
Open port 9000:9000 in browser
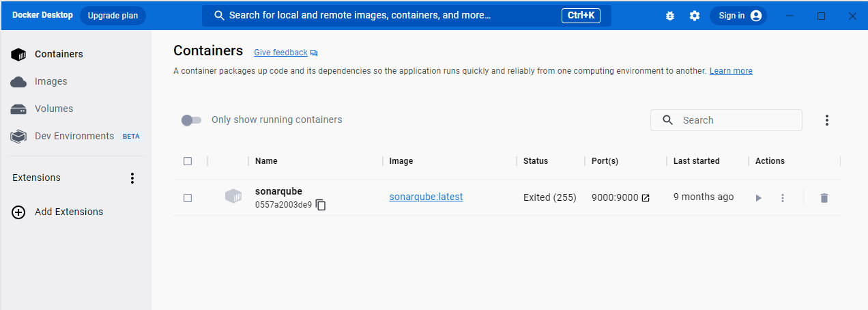[646, 198]
